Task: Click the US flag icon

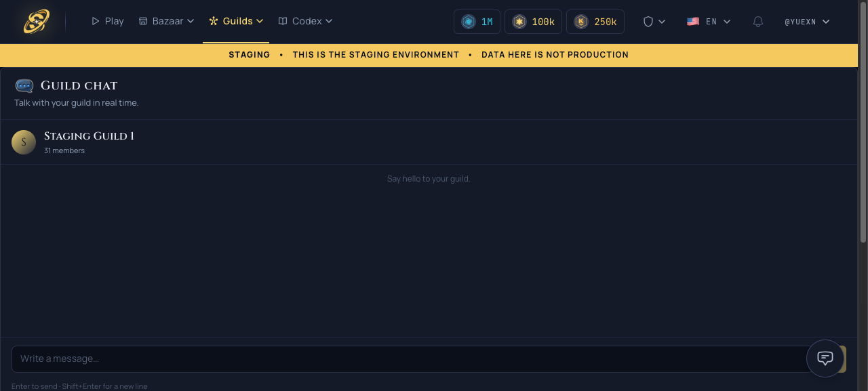Action: pyautogui.click(x=693, y=22)
